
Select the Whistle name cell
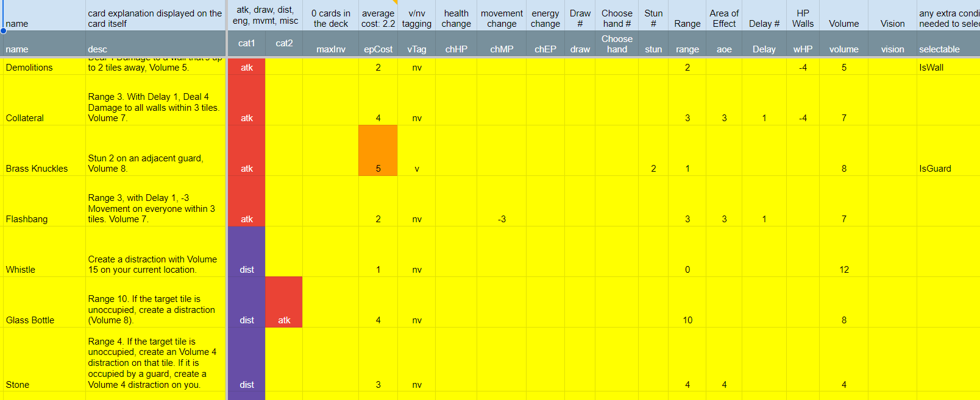21,270
